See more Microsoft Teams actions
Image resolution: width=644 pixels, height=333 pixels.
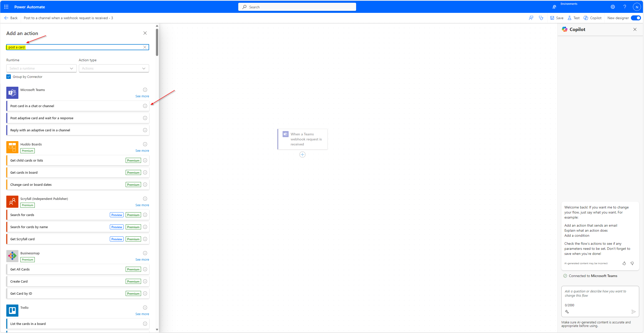(x=142, y=96)
